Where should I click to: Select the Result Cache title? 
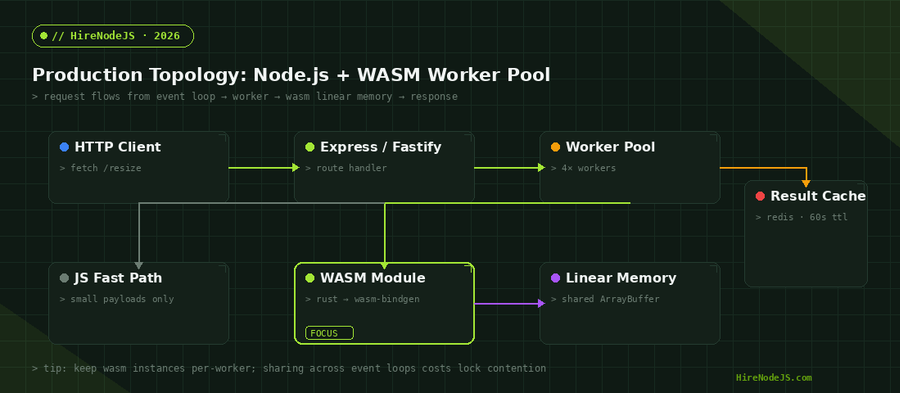818,196
